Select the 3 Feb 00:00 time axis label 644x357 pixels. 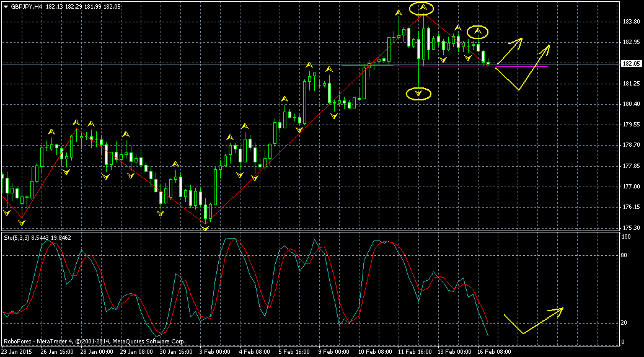[x=211, y=351]
